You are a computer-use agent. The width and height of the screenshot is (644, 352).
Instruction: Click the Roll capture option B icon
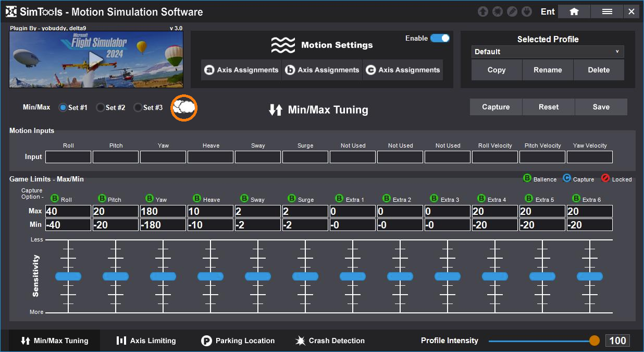(55, 199)
